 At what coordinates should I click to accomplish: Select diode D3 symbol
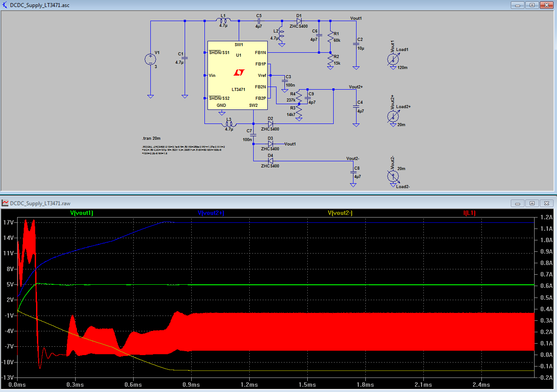tap(270, 144)
